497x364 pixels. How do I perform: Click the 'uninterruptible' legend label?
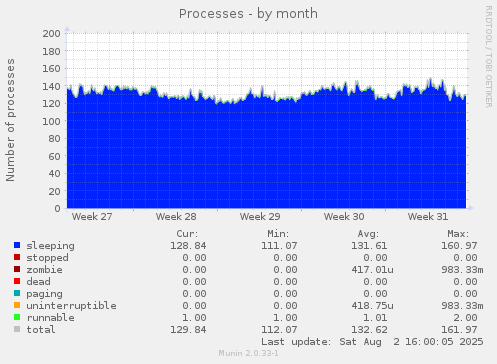click(72, 306)
